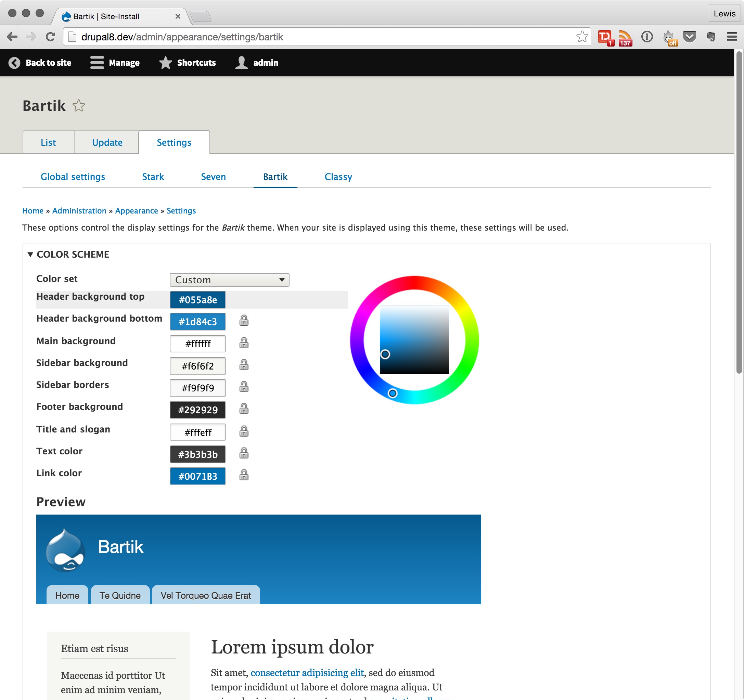Click the Settings breadcrumb link

(181, 211)
